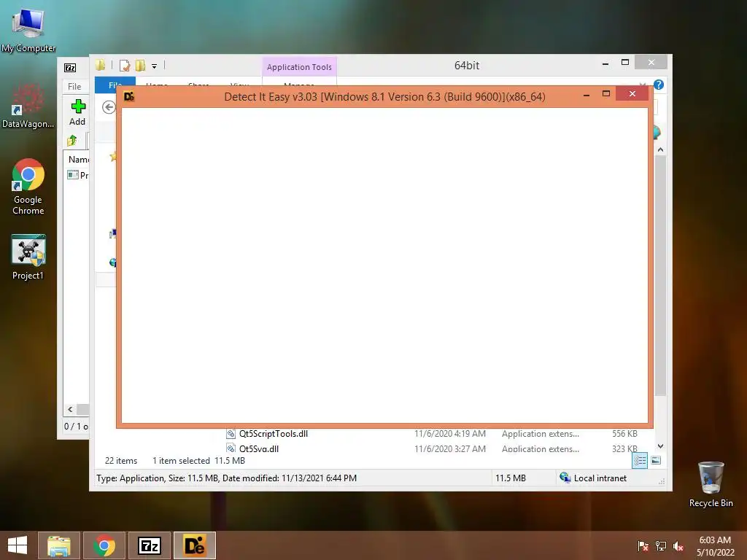
Task: Click the Detect It Easy title bar icon
Action: [129, 97]
